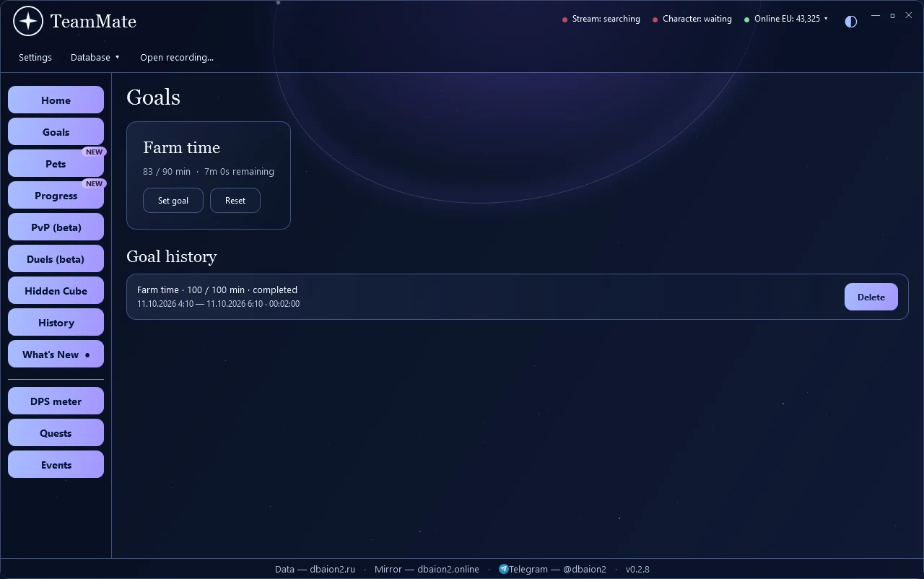Reset the Farm time goal
Image resolution: width=924 pixels, height=579 pixels.
(x=235, y=201)
